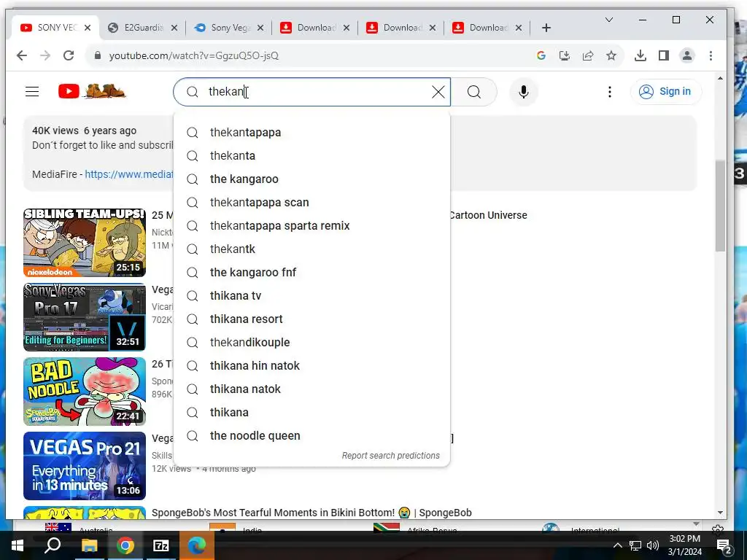747x560 pixels.
Task: Pick the plain thikana suggestion
Action: (x=312, y=413)
